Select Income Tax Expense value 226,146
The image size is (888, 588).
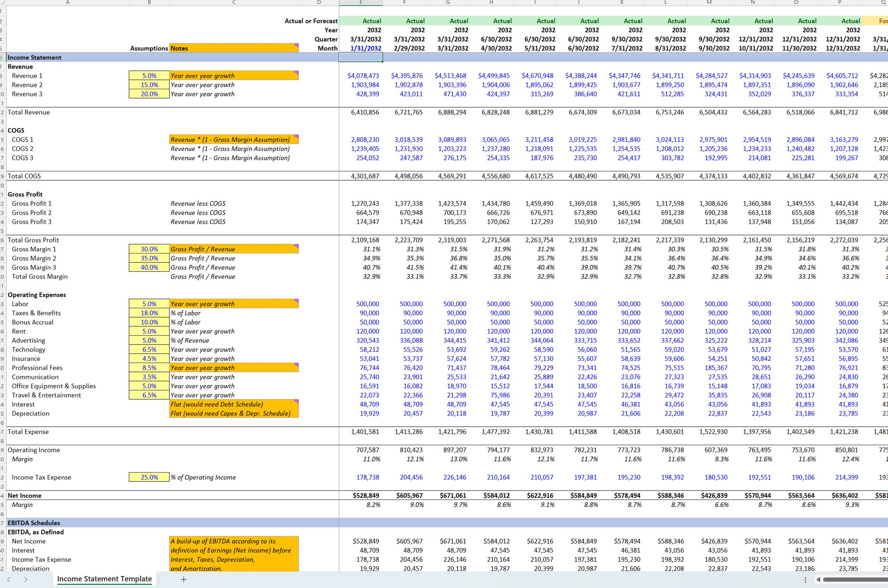pos(448,477)
